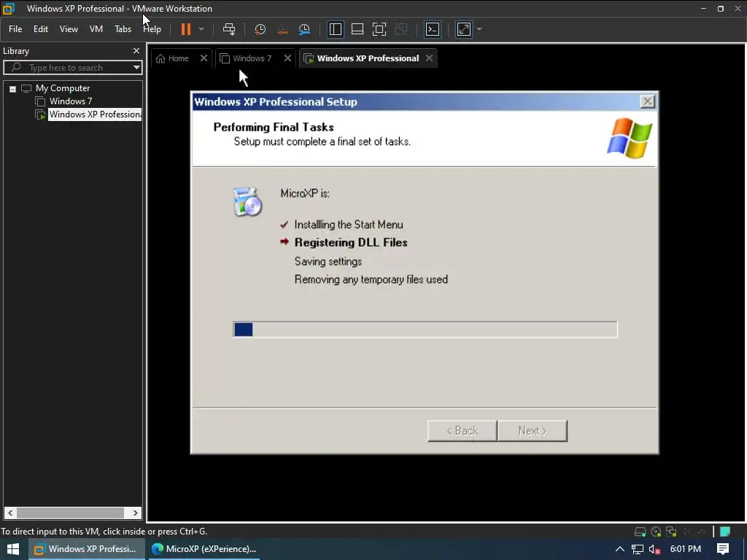Click the VMware network adapter status icon
Screen dimensions: 747x560
671,532
